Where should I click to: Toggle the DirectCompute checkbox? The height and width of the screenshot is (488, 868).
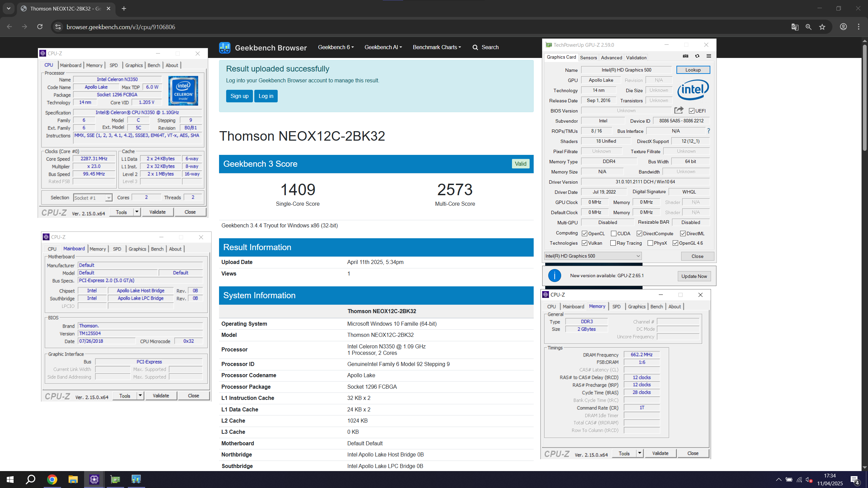pyautogui.click(x=639, y=233)
